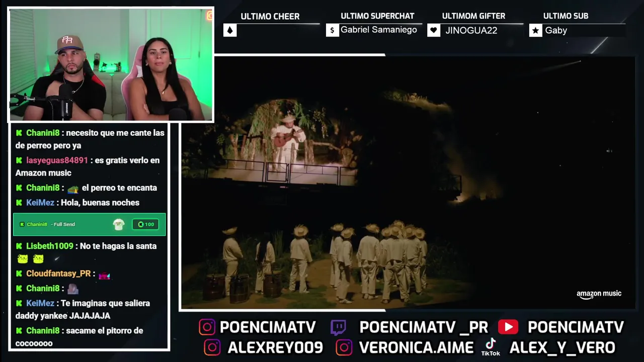Click the ULTIMO SUPERCHAT heading

tap(377, 16)
